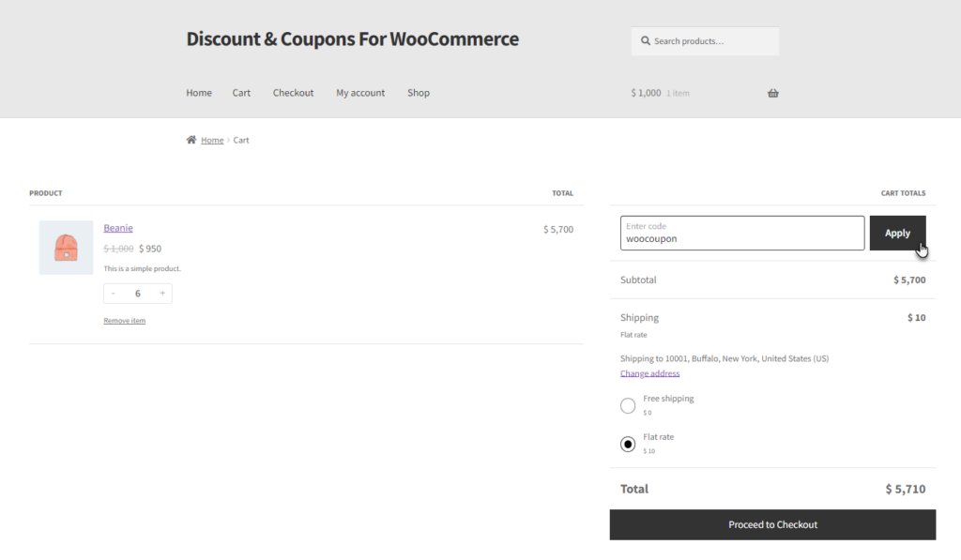This screenshot has width=961, height=560.
Task: Open the My account menu item
Action: click(x=360, y=93)
